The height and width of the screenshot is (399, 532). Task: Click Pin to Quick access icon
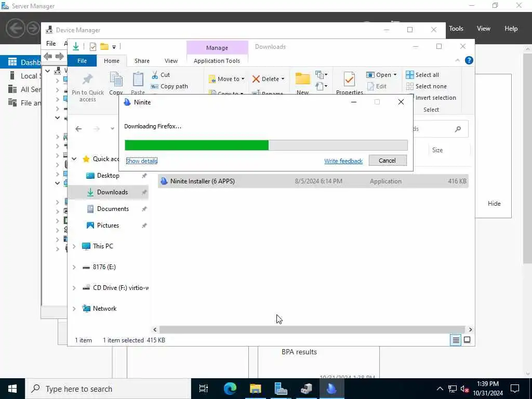[x=87, y=79]
